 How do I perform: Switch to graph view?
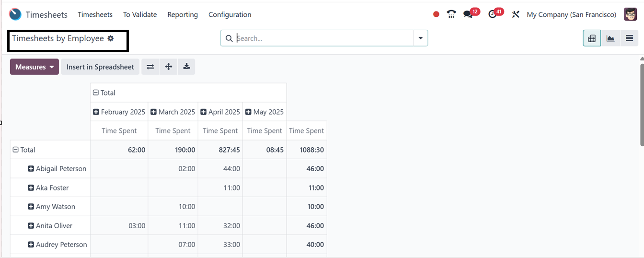(x=610, y=38)
